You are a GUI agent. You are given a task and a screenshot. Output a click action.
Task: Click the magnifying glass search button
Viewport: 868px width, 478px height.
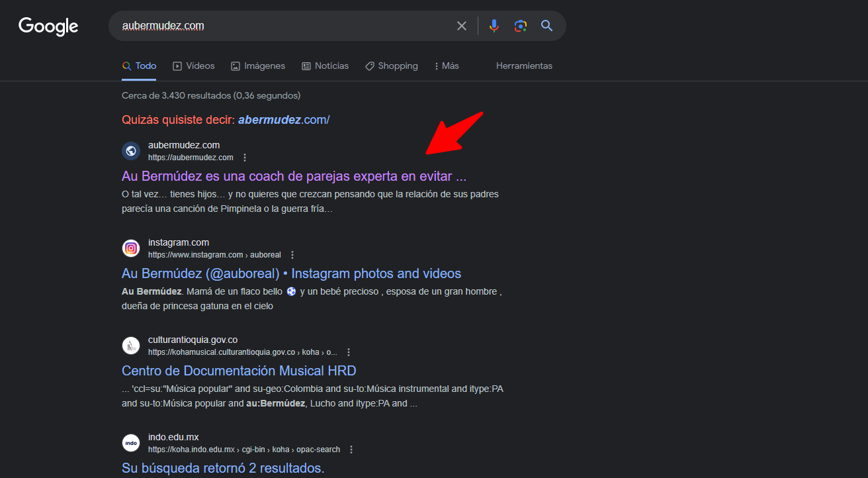(546, 26)
